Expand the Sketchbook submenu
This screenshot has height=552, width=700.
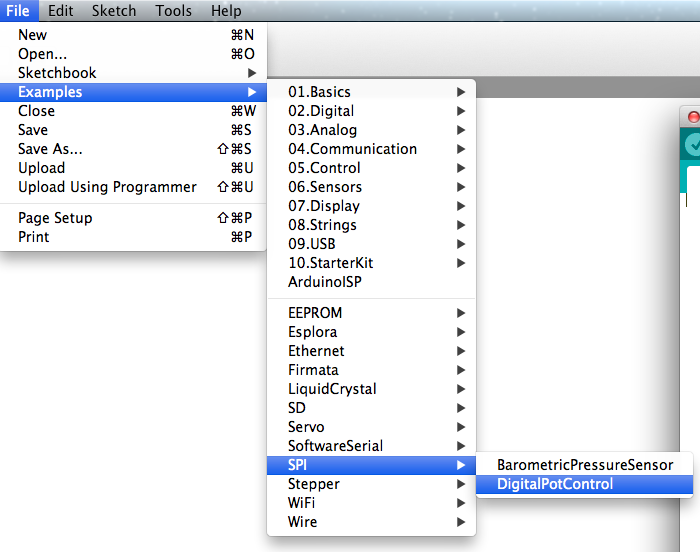(x=133, y=73)
